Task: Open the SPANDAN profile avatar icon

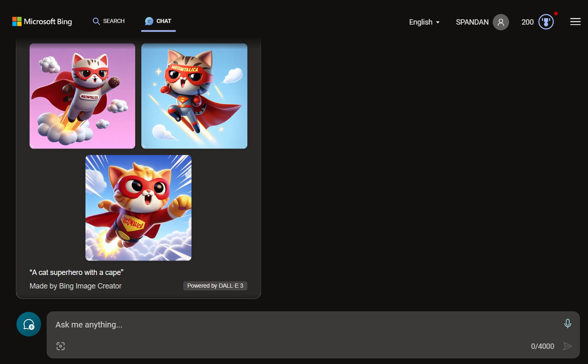Action: [500, 22]
